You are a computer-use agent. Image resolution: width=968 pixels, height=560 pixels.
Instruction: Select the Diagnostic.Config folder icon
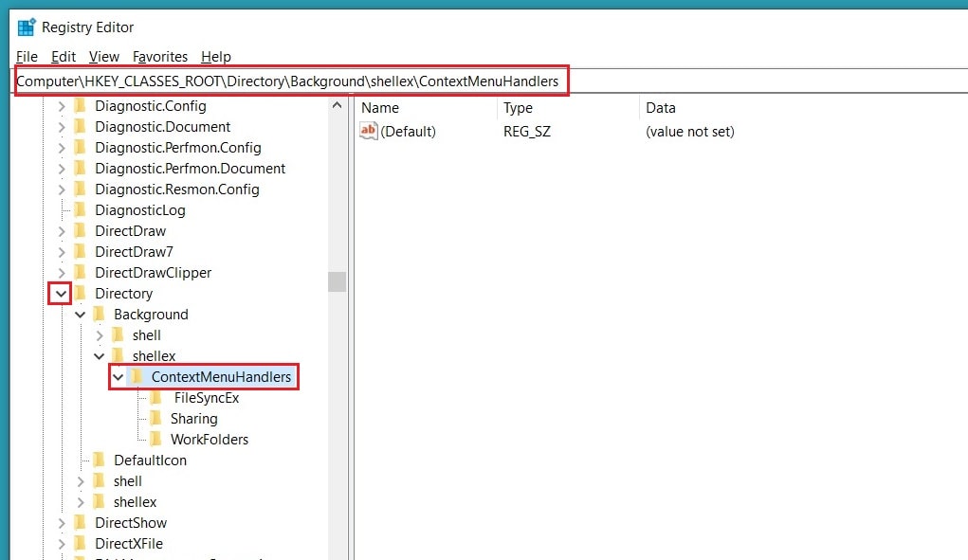point(81,106)
